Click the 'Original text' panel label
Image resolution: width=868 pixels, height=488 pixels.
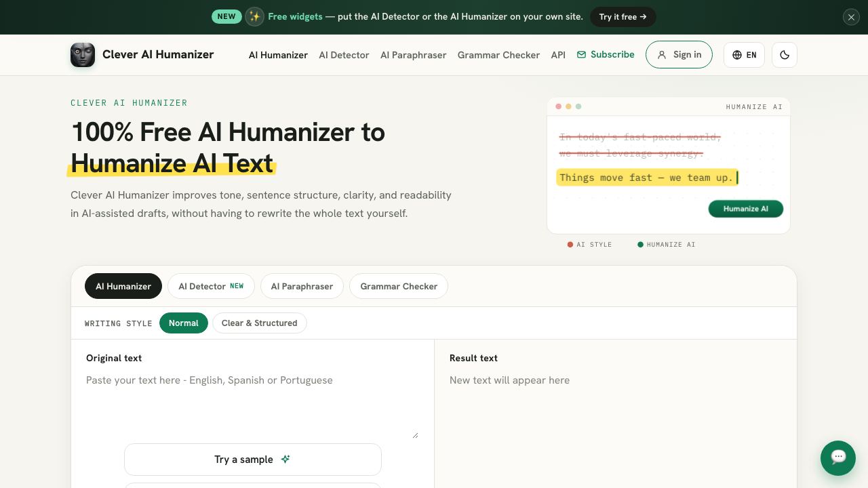coord(114,358)
